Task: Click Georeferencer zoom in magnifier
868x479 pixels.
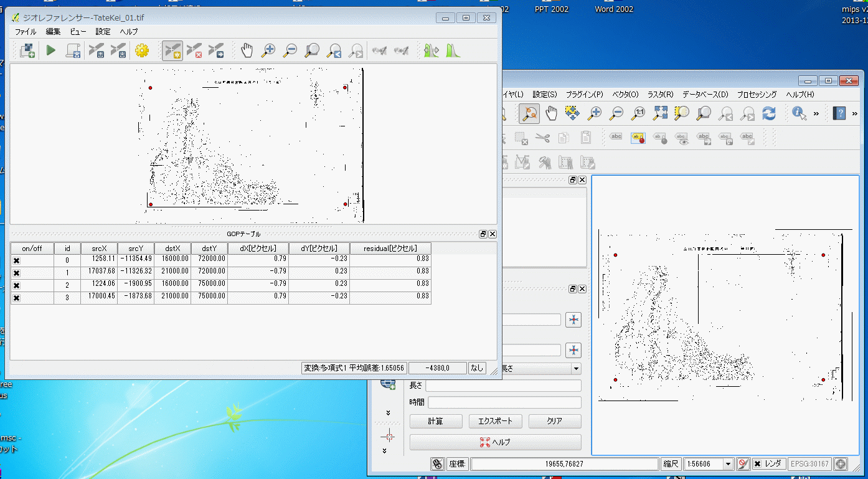Action: coord(268,50)
